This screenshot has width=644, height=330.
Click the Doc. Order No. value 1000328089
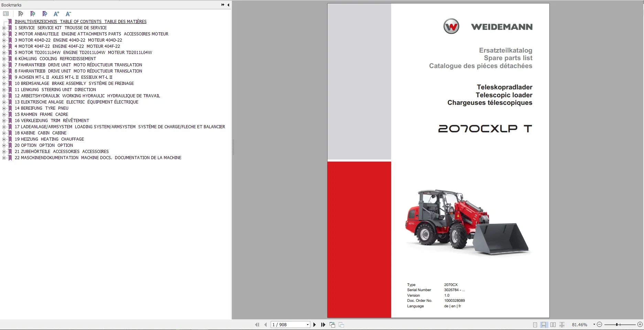click(x=454, y=301)
